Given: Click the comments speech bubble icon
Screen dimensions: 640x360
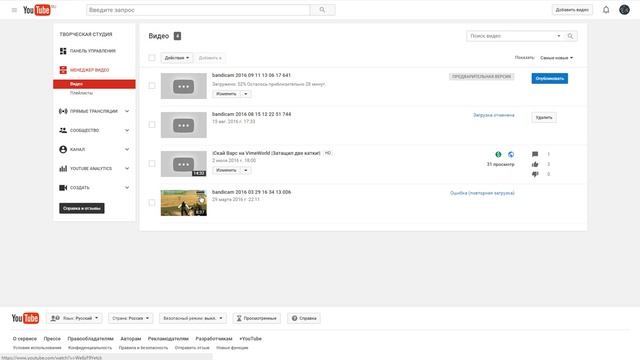Looking at the screenshot, I should 535,154.
